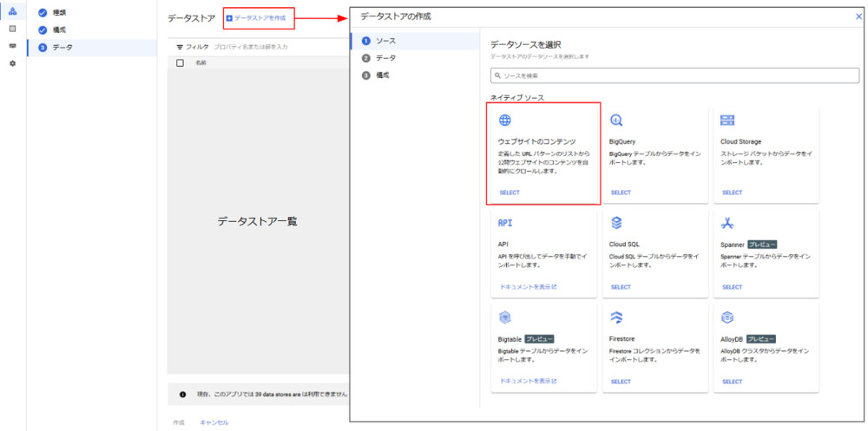Select the 種類 step in left panel
This screenshot has height=431, width=868.
[x=59, y=13]
